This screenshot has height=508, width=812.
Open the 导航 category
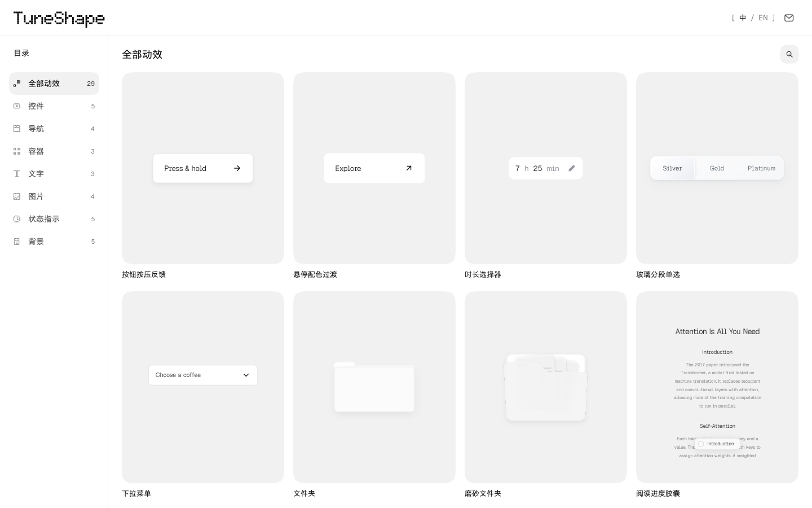click(x=54, y=129)
